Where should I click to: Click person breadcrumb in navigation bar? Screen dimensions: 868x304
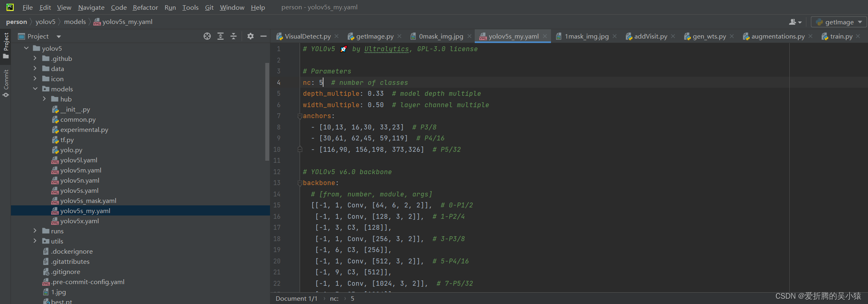point(17,22)
